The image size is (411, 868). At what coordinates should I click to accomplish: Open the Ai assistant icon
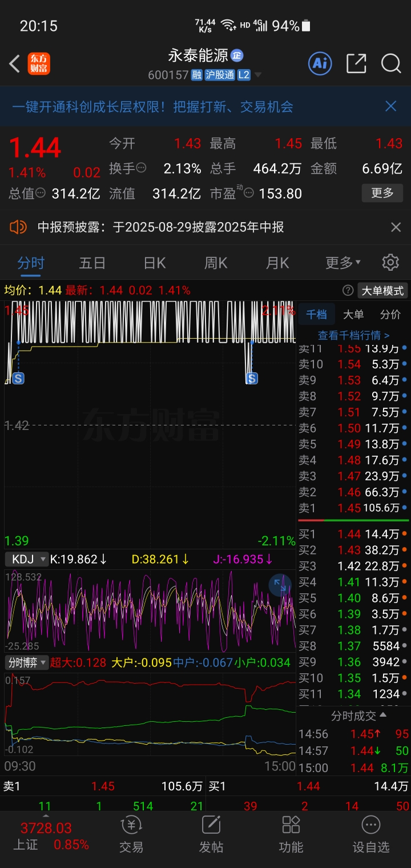320,63
